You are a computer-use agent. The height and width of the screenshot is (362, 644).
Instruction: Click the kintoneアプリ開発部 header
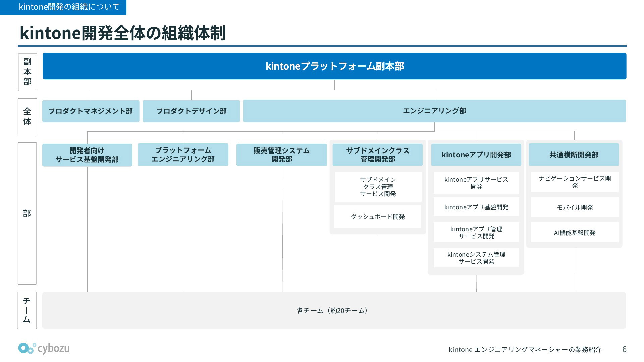click(476, 155)
